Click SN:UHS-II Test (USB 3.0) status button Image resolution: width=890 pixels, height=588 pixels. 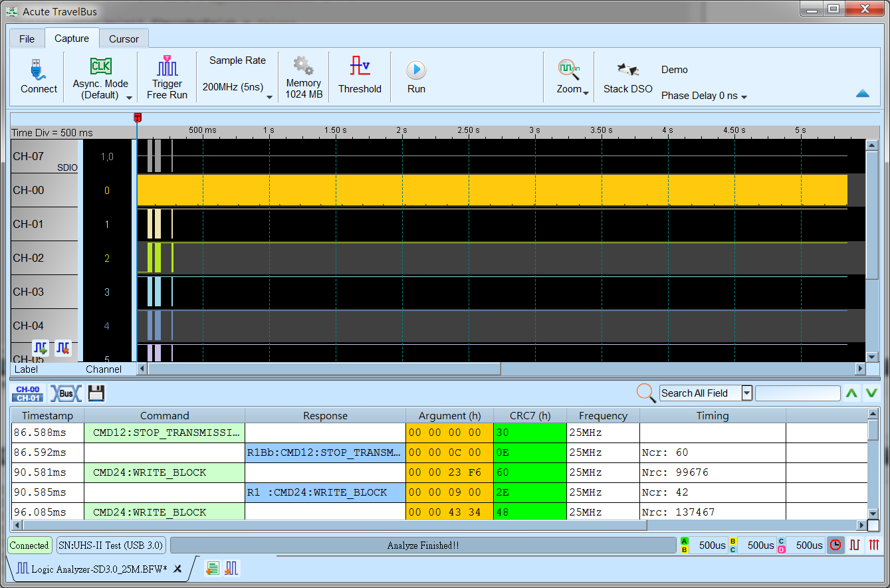coord(111,545)
